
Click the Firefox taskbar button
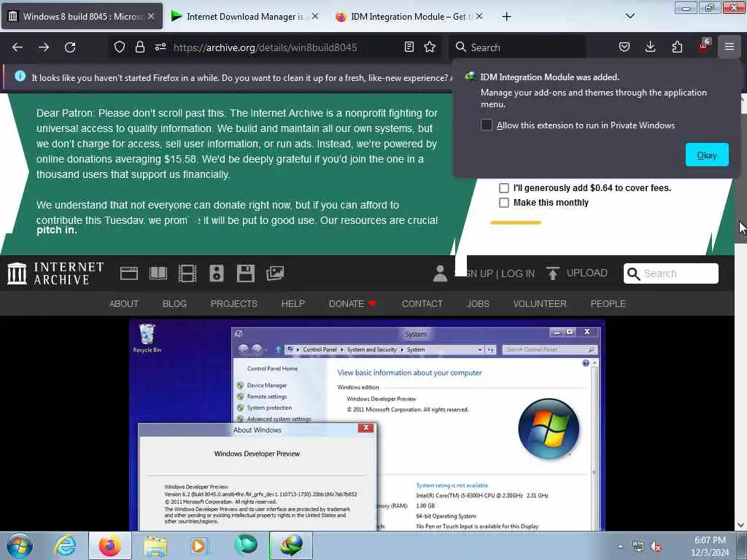click(110, 545)
